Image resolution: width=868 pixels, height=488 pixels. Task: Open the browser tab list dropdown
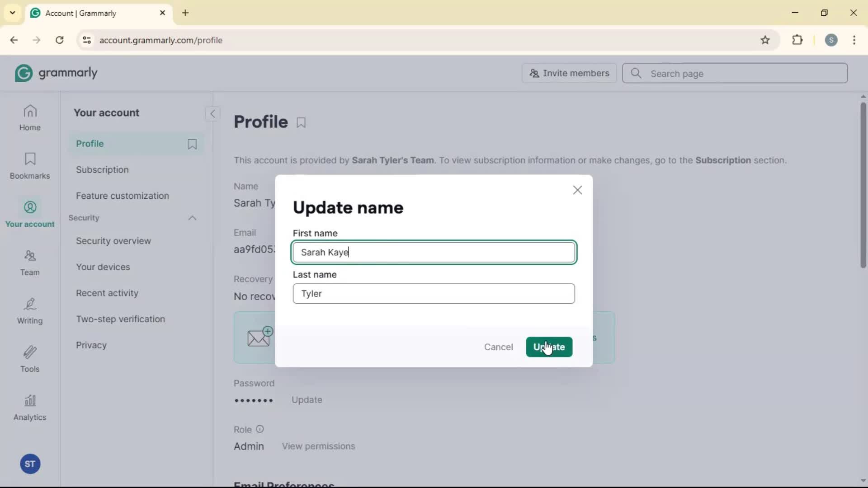pos(12,13)
